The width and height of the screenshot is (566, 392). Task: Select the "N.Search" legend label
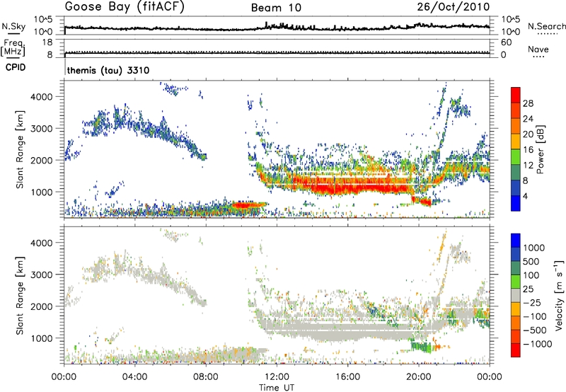(x=547, y=26)
